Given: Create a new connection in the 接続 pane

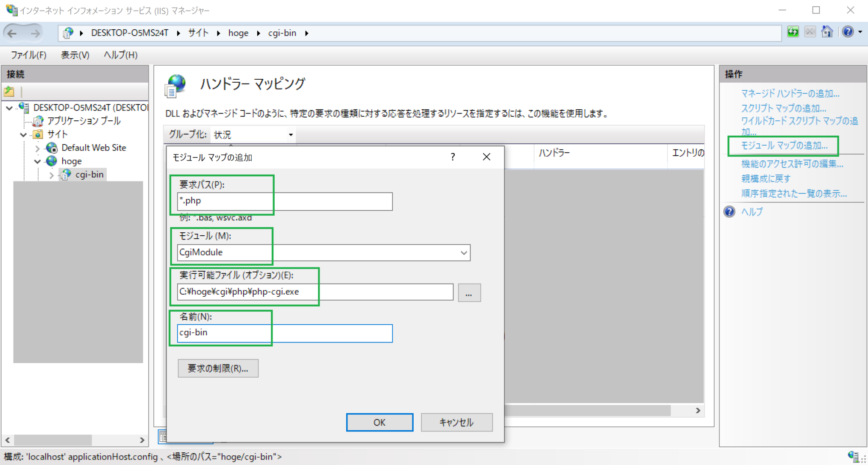Looking at the screenshot, I should (9, 91).
